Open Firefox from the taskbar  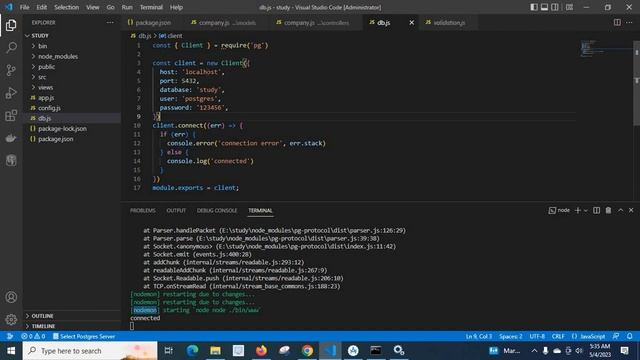coord(261,351)
